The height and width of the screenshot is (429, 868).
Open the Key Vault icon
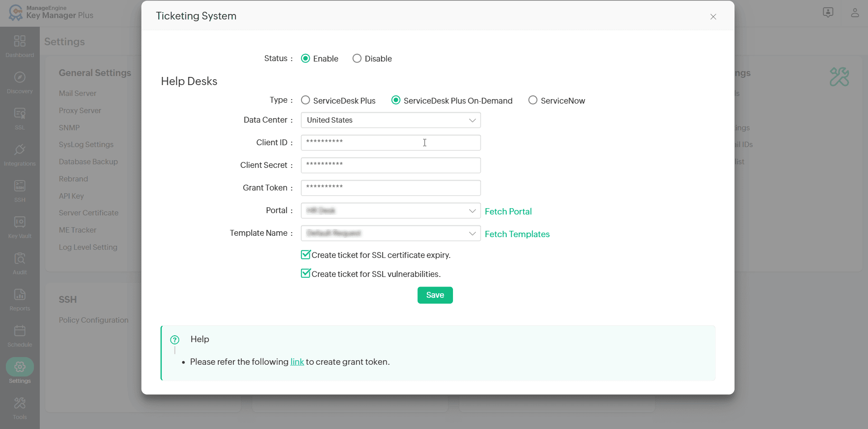point(20,222)
